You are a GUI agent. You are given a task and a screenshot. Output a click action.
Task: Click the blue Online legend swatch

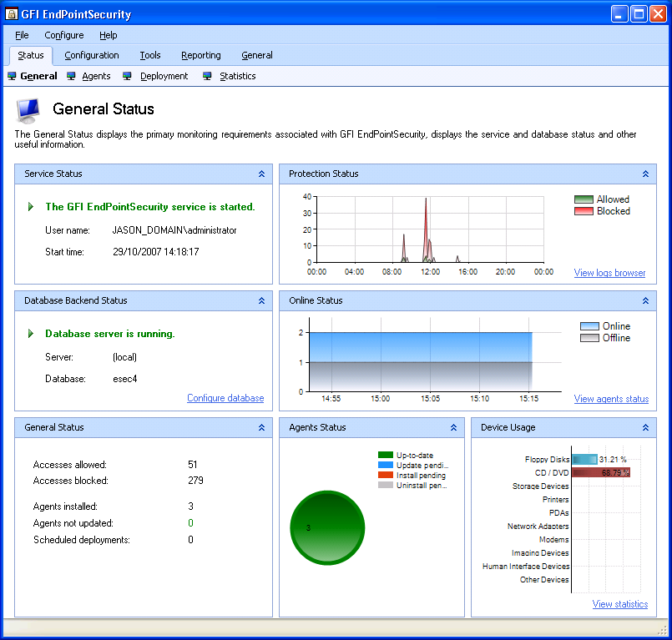[589, 326]
